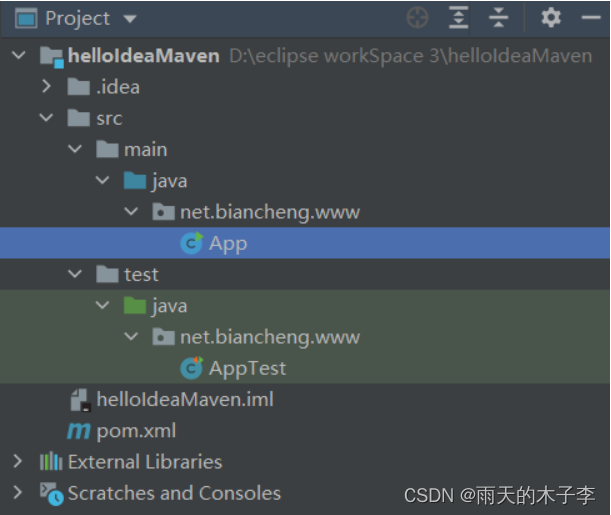Click the Project panel window icon

pos(26,18)
